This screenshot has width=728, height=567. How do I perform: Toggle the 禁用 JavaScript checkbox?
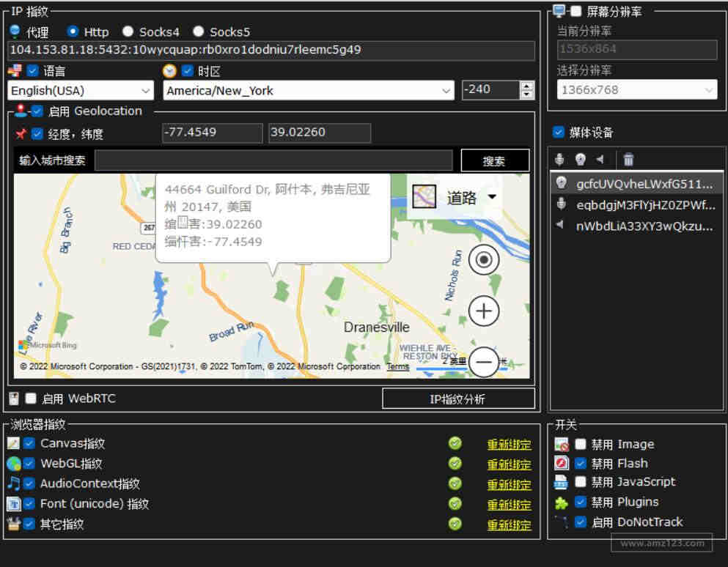(581, 481)
